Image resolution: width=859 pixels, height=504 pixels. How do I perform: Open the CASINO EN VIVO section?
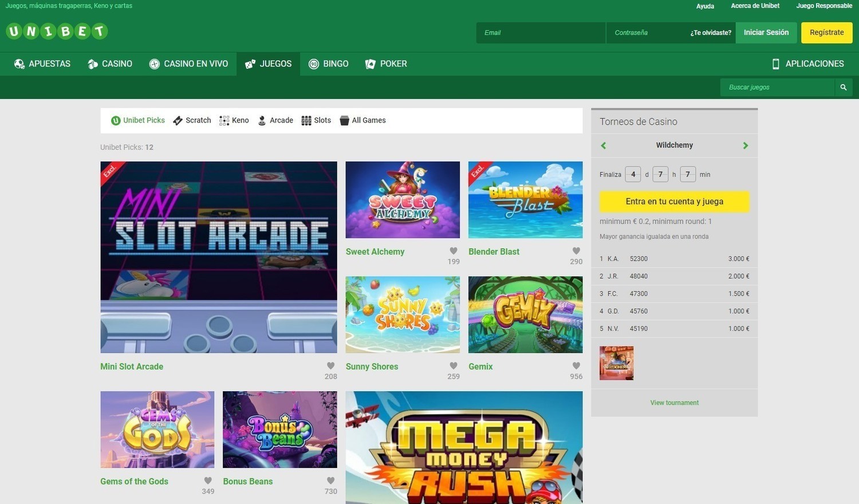[x=188, y=64]
